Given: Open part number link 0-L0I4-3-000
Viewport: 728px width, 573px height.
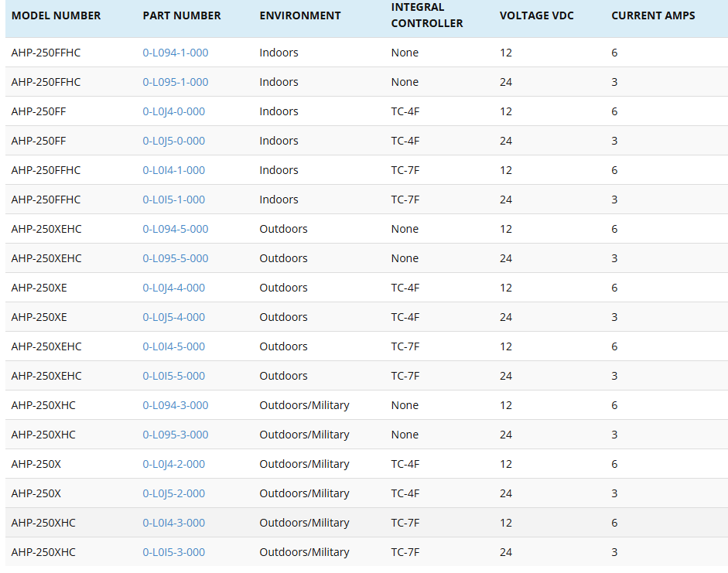Looking at the screenshot, I should click(x=173, y=523).
